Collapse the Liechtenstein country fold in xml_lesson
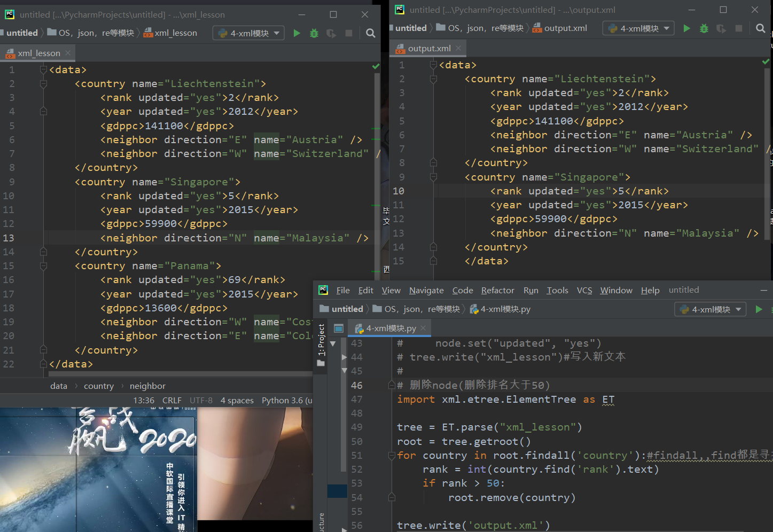This screenshot has width=773, height=532. pos(43,83)
